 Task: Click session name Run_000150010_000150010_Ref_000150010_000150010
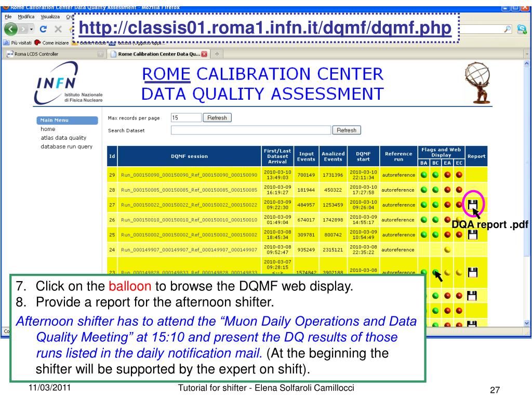point(189,220)
